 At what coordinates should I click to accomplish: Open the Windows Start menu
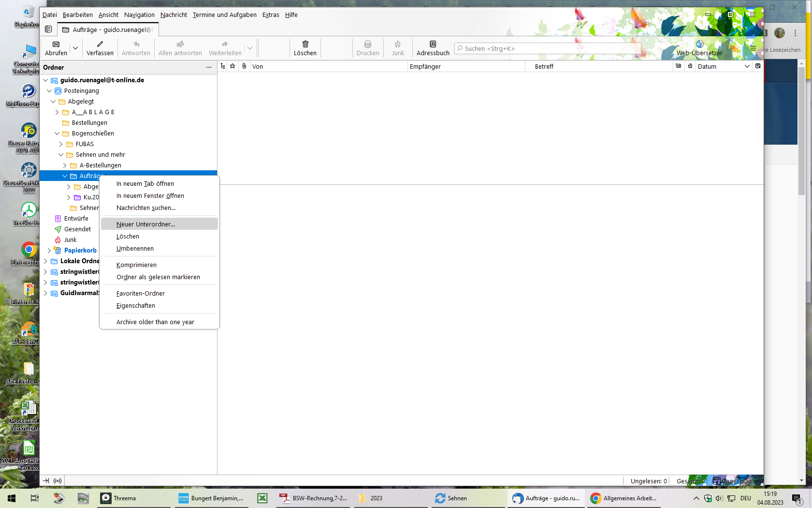pyautogui.click(x=12, y=498)
